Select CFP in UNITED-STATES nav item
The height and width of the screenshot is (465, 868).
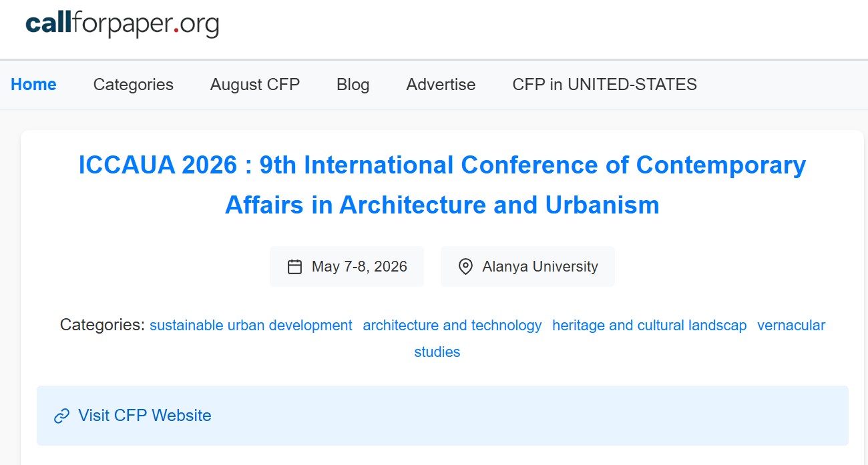click(604, 85)
